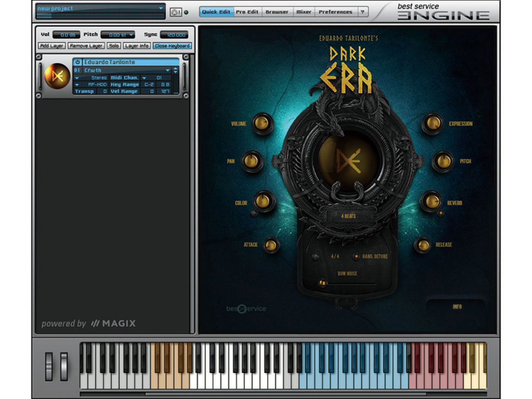Open the Info panel
532x399 pixels.
[457, 307]
